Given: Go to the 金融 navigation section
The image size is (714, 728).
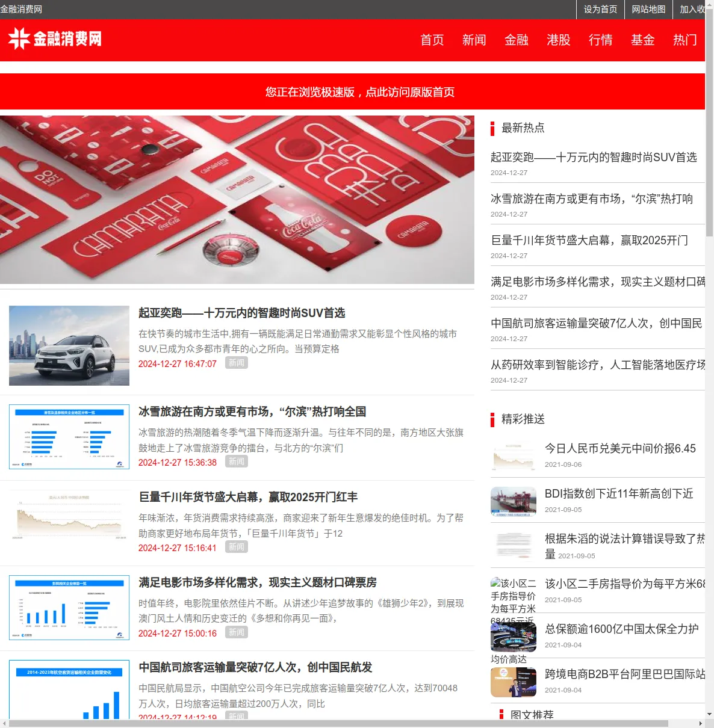Looking at the screenshot, I should pos(517,40).
